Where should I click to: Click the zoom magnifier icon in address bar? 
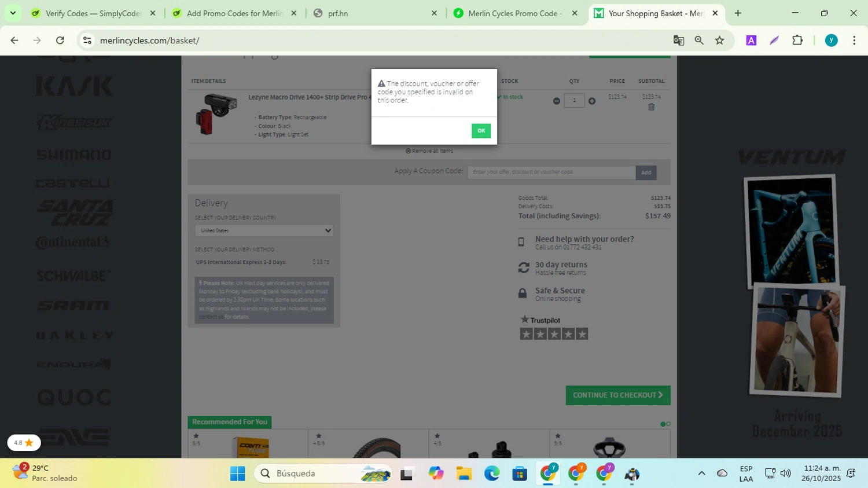coord(699,41)
